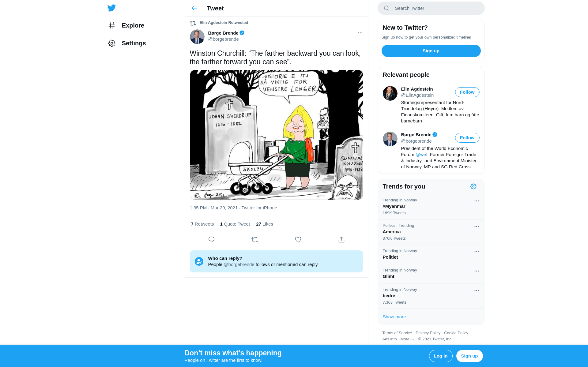Open @ElinAgdestein handle
Viewport: 588px width, 367px height.
417,95
